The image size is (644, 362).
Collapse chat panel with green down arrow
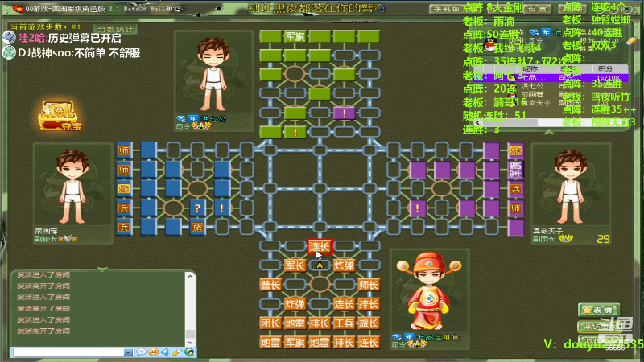point(103,269)
